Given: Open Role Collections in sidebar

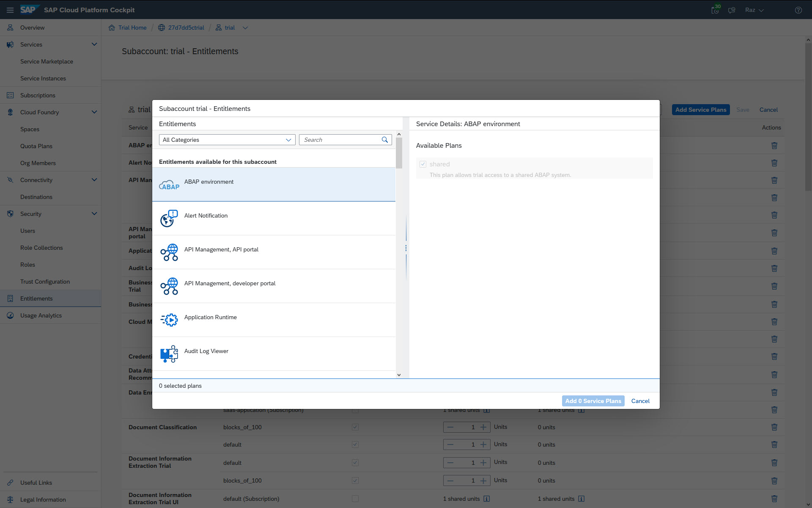Looking at the screenshot, I should coord(41,248).
